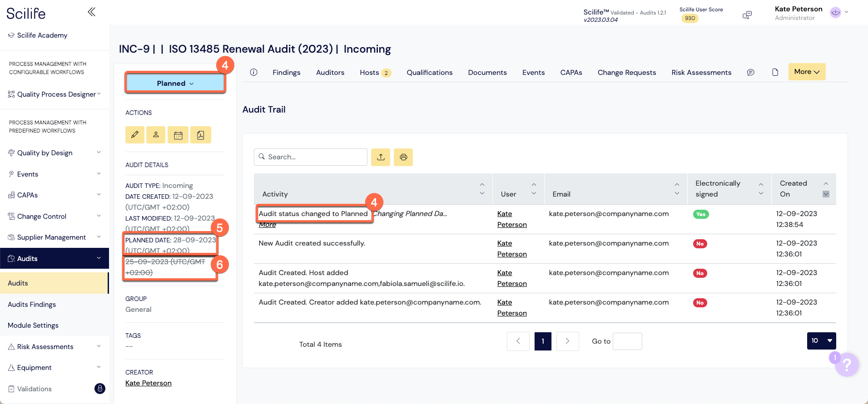Viewport: 868px width, 404px height.
Task: Open the Kate Peterson creator link
Action: 149,383
